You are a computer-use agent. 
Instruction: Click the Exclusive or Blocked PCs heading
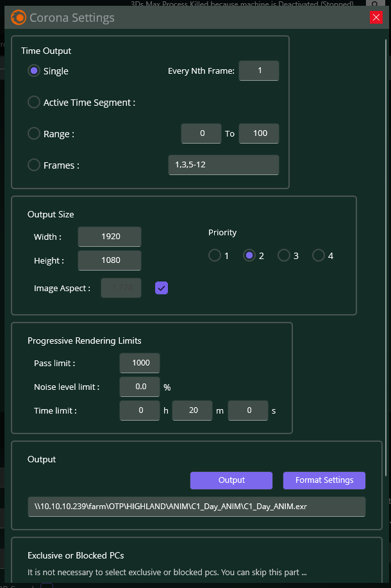76,556
